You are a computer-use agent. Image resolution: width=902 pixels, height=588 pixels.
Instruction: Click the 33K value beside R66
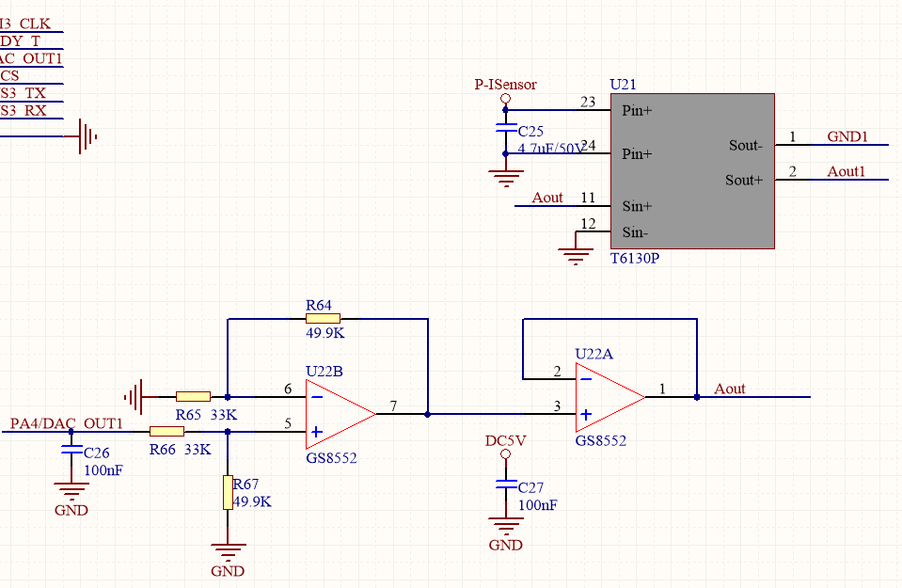[198, 450]
